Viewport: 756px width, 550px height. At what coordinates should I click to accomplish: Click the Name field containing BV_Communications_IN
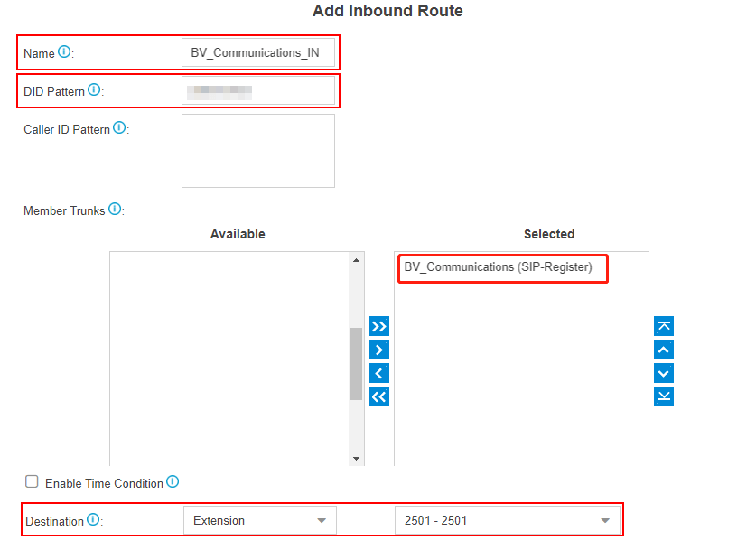[x=258, y=52]
